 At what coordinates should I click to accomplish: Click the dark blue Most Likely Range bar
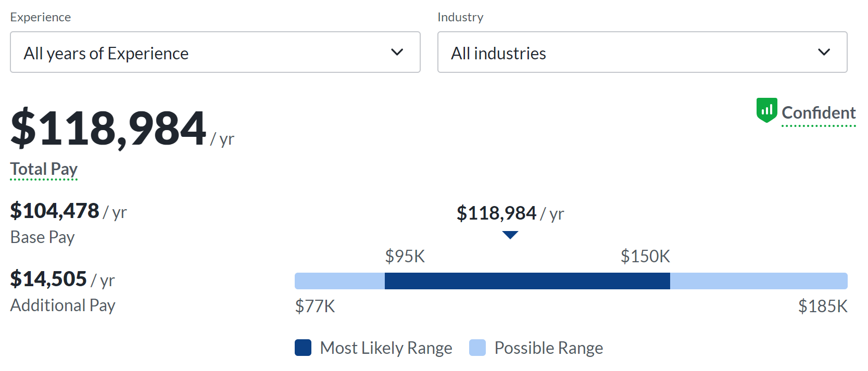(x=527, y=281)
